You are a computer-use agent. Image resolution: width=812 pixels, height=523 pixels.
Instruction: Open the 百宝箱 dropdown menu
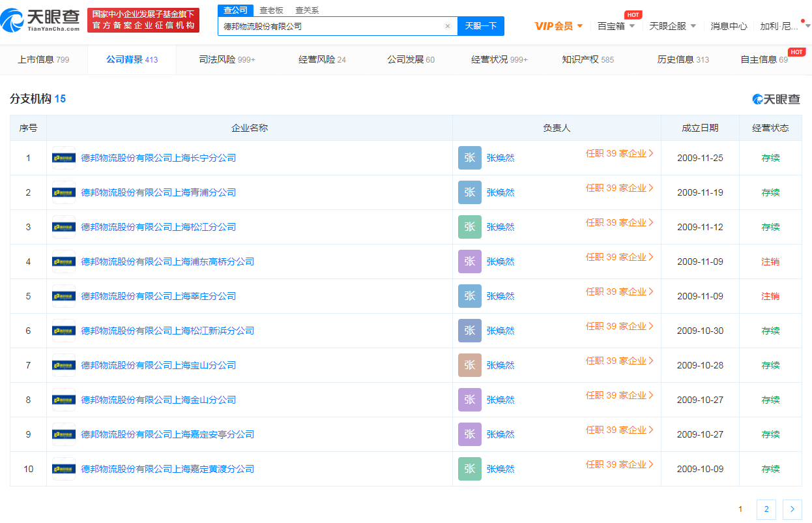click(x=616, y=26)
